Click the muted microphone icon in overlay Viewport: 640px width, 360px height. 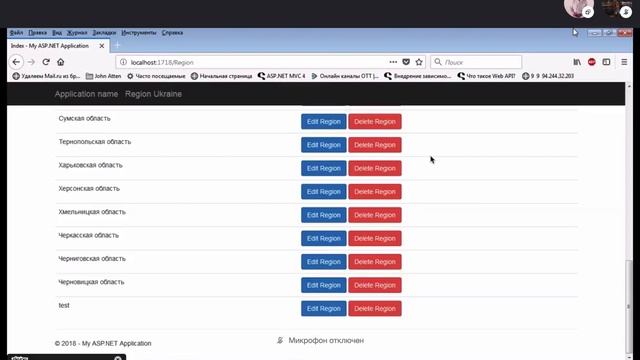[280, 340]
